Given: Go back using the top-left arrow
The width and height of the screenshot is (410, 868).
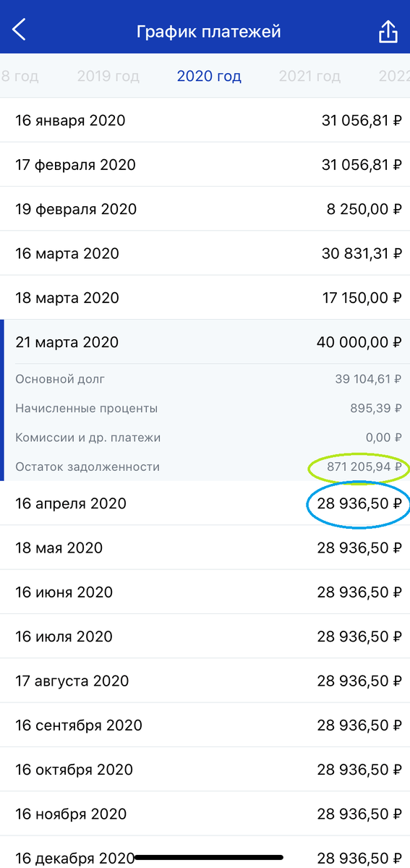Looking at the screenshot, I should [x=20, y=30].
